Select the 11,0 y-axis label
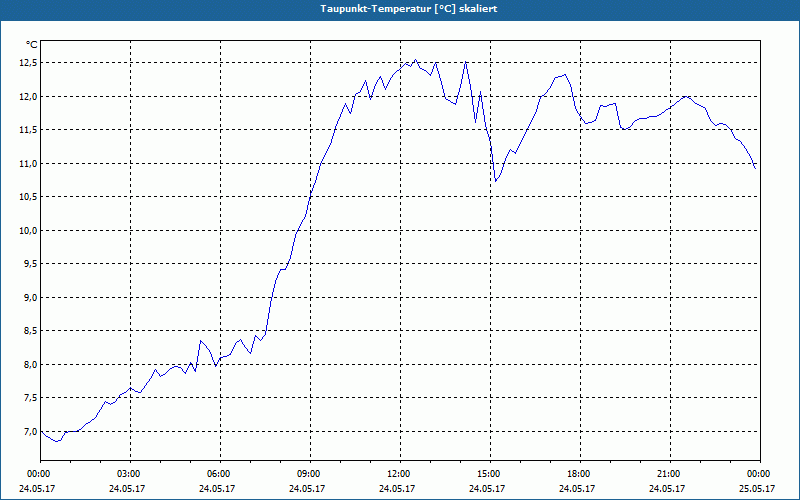 pos(29,163)
